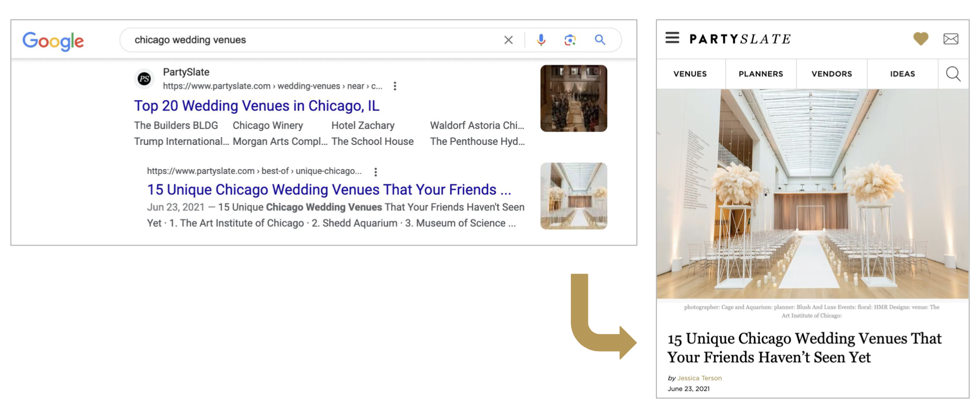Select the PLANNERS tab
980x414 pixels.
[x=761, y=74]
